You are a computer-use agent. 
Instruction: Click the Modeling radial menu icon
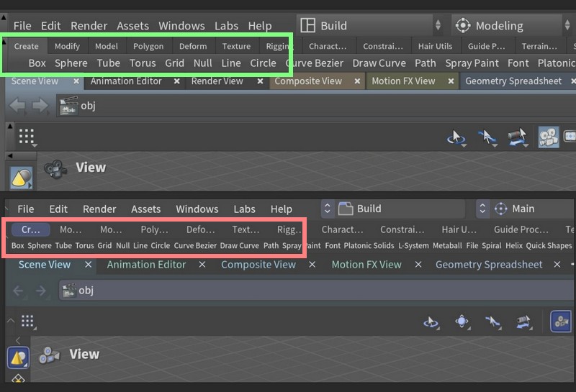[x=463, y=26]
